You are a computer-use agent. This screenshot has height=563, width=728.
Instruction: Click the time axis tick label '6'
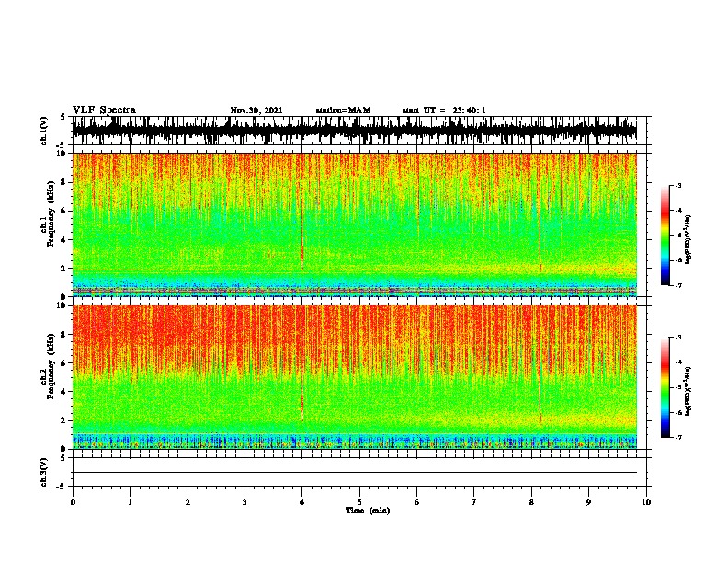click(416, 502)
